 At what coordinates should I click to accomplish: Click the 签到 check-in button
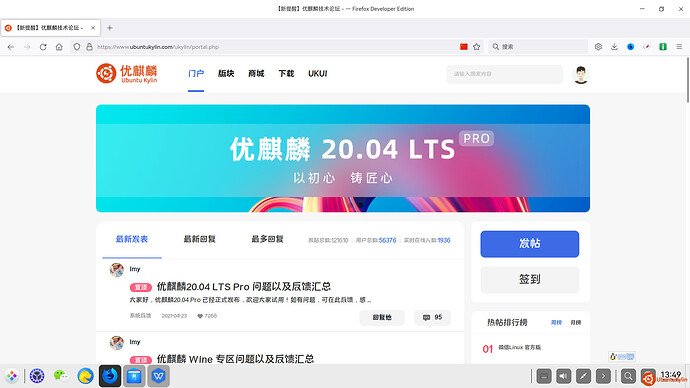tap(529, 279)
